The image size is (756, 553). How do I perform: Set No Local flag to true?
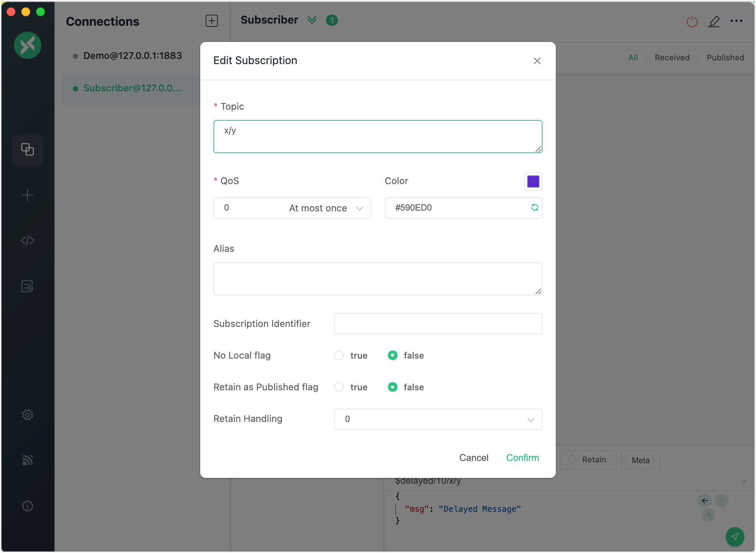339,355
